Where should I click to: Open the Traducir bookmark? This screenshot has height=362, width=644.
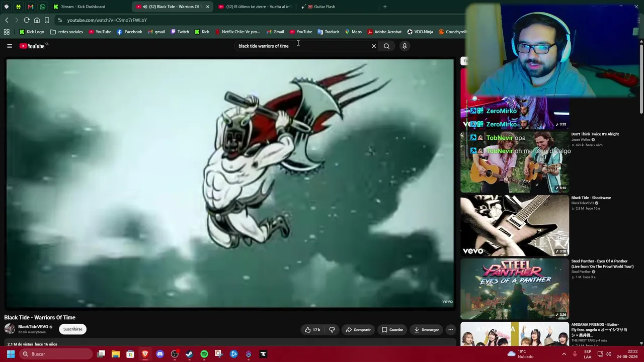(x=328, y=32)
